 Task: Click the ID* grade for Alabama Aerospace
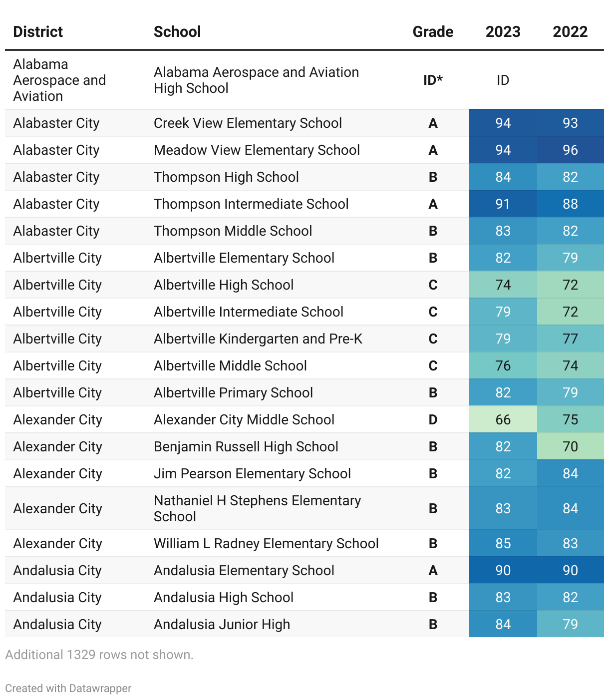pyautogui.click(x=433, y=80)
